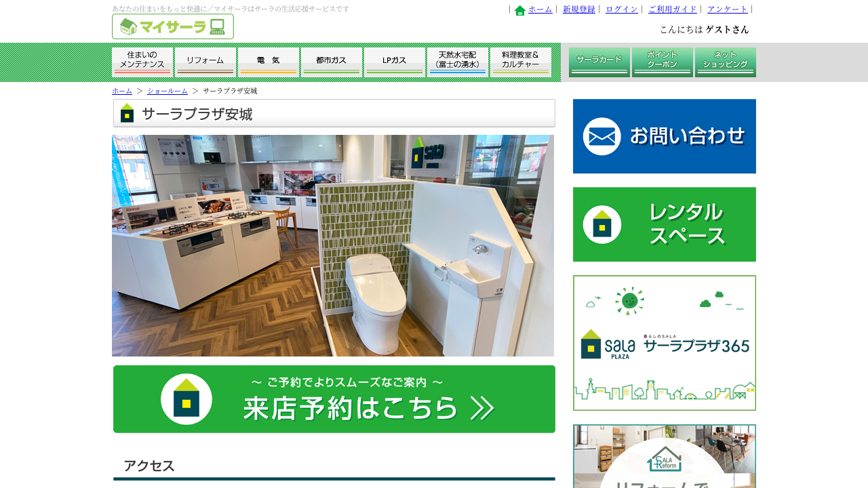Screen dimensions: 868x488
Task: Click the お問い合わせ contact banner
Action: (x=665, y=136)
